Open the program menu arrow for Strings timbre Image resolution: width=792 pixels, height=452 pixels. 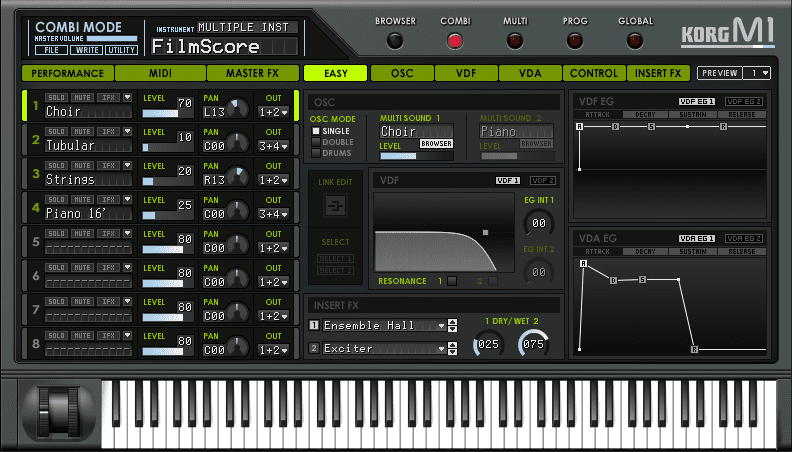pyautogui.click(x=127, y=165)
